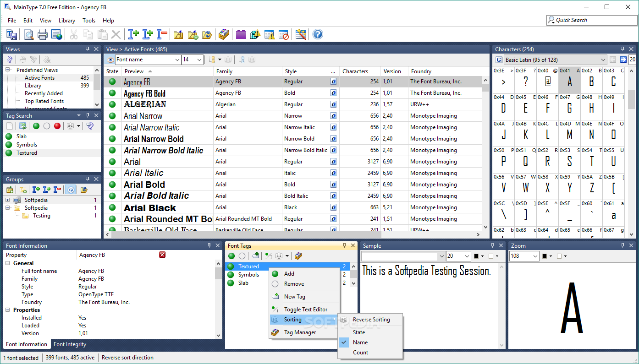Click the white background swatch in Sample panel

coord(491,256)
